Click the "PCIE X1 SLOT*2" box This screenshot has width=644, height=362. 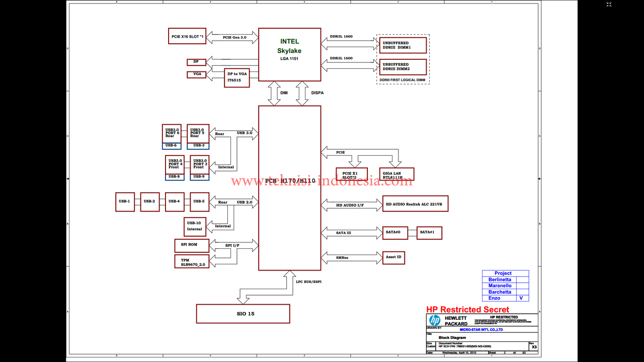tap(352, 175)
